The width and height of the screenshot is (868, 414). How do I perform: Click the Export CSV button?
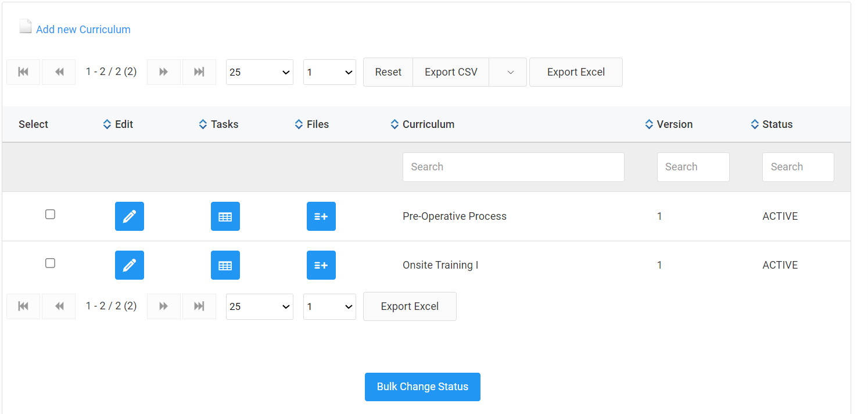[451, 72]
